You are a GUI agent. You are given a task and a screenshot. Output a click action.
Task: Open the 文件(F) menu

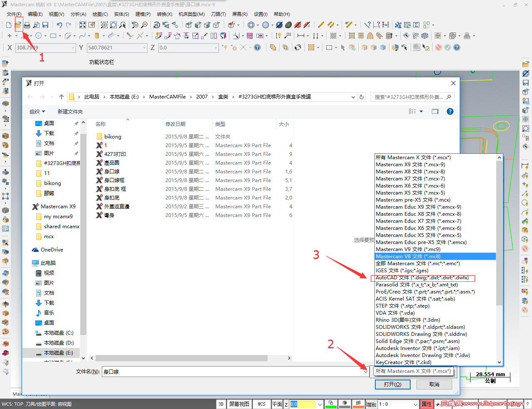(14, 14)
